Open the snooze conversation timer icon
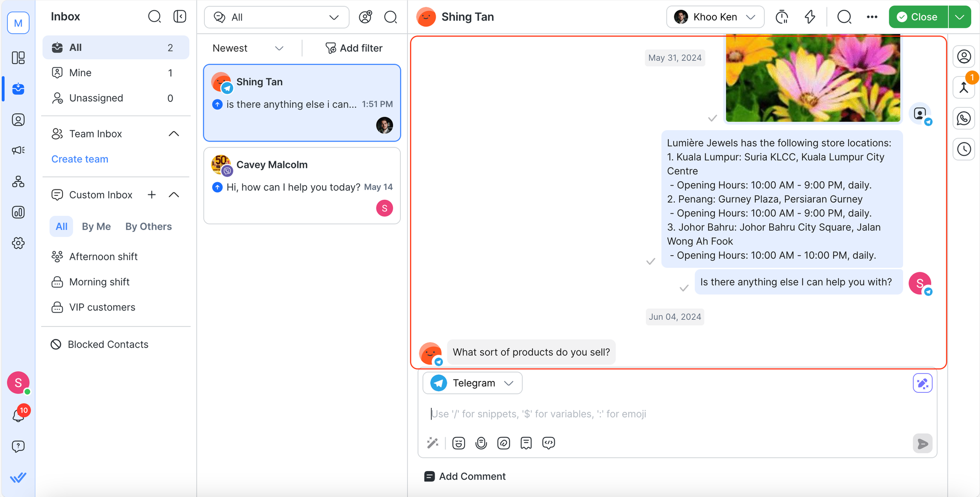Screen dimensions: 980x497 tap(782, 17)
